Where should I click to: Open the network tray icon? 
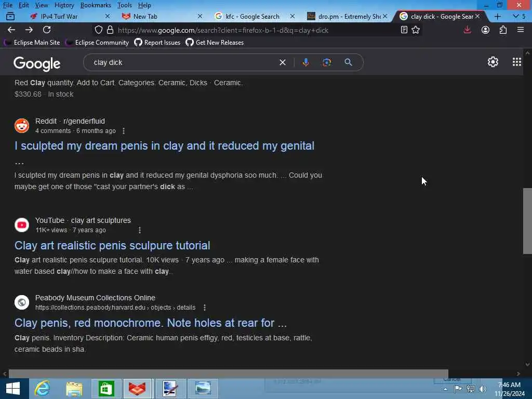pyautogui.click(x=471, y=389)
